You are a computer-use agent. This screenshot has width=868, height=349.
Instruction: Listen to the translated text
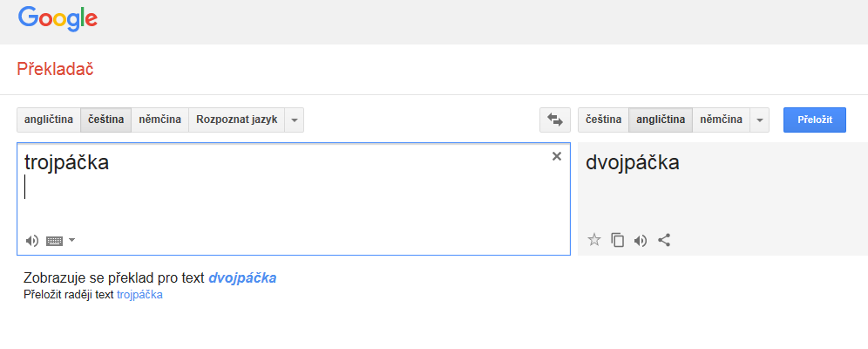(x=641, y=240)
